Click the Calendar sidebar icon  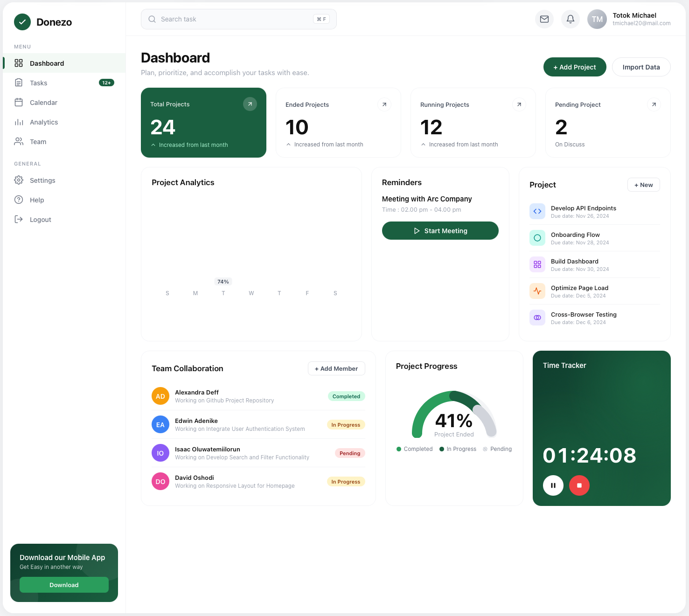(x=19, y=102)
